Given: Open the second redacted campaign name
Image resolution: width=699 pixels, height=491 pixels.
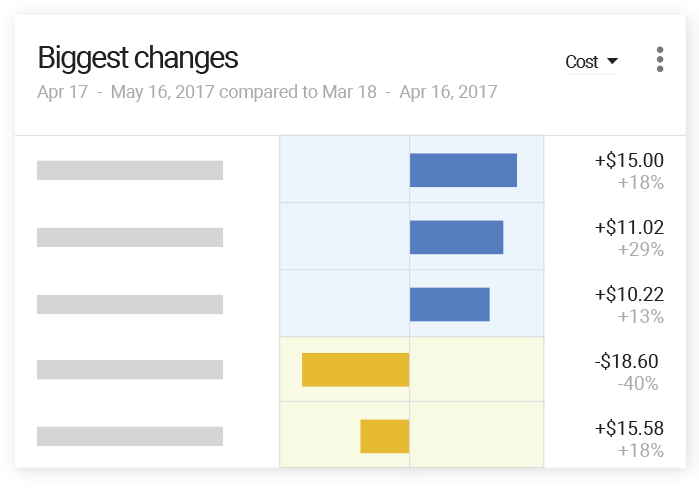Looking at the screenshot, I should [x=130, y=237].
